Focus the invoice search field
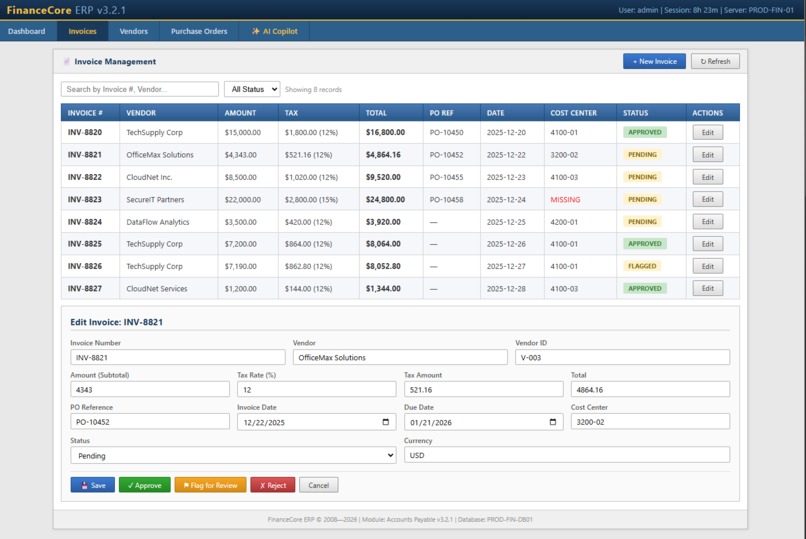This screenshot has width=806, height=539. coord(140,89)
